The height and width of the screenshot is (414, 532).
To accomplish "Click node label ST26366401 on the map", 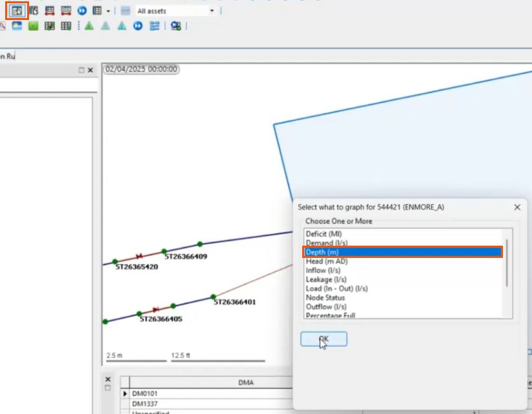I will coord(234,302).
